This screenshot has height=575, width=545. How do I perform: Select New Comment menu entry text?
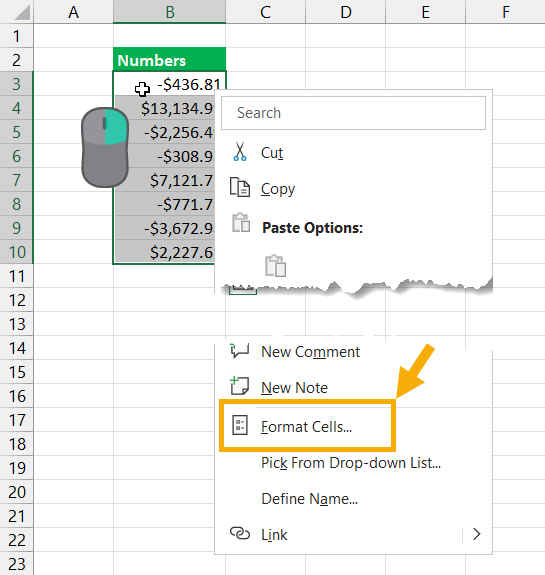(x=310, y=352)
